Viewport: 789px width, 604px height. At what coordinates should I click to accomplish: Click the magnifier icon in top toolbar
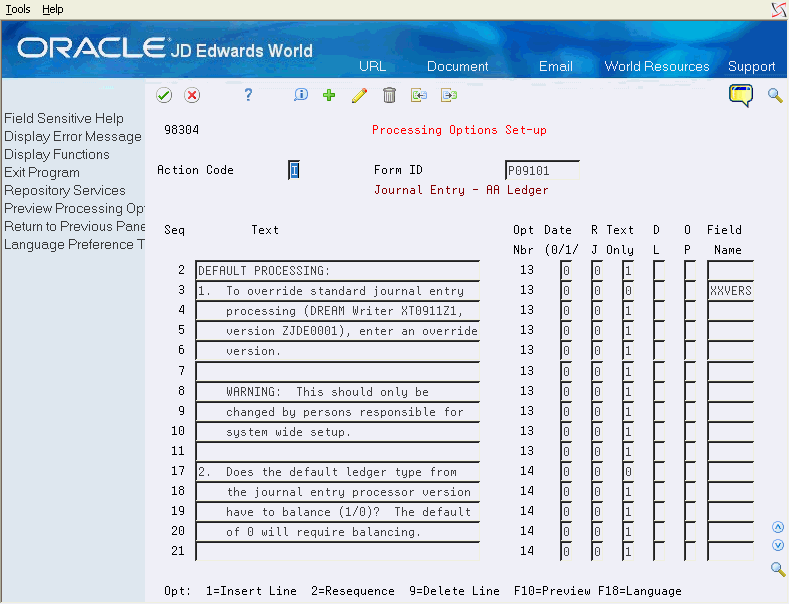[775, 95]
